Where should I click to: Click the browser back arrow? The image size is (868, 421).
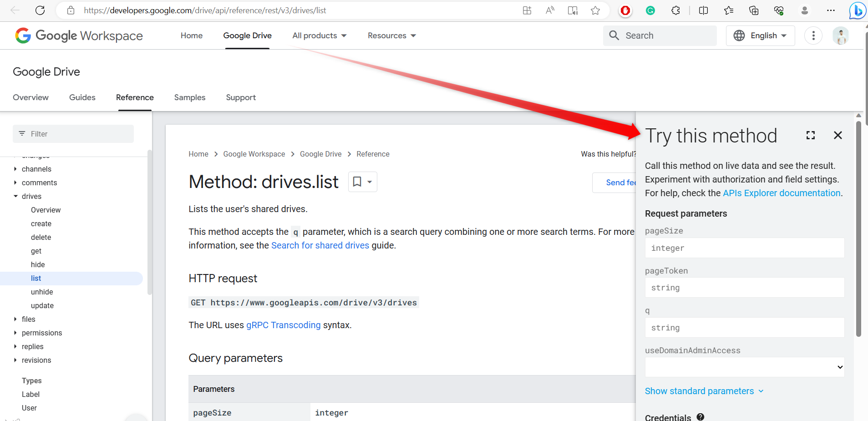[x=15, y=10]
